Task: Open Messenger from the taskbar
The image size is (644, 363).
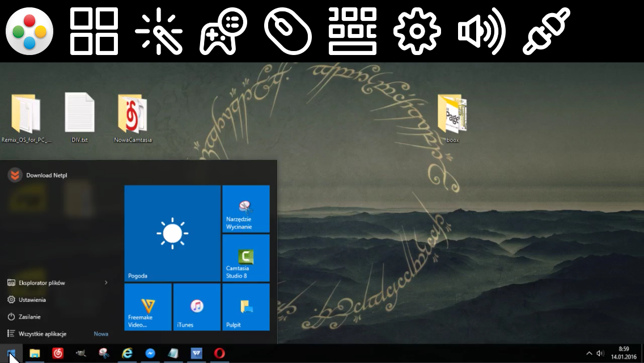Action: click(150, 353)
